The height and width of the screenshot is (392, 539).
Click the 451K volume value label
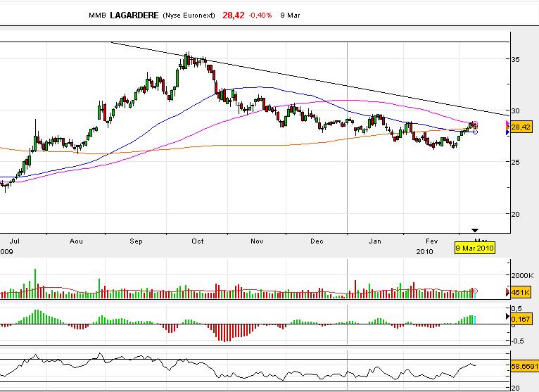(521, 292)
